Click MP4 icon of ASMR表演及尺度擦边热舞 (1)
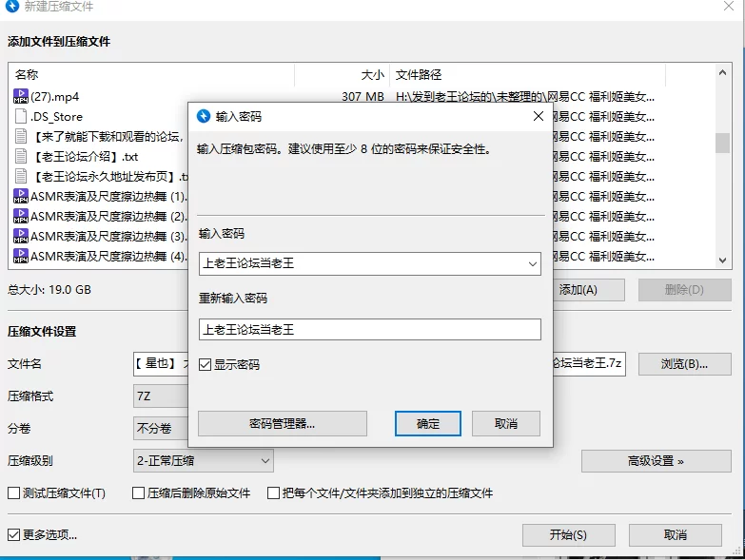 tap(21, 196)
